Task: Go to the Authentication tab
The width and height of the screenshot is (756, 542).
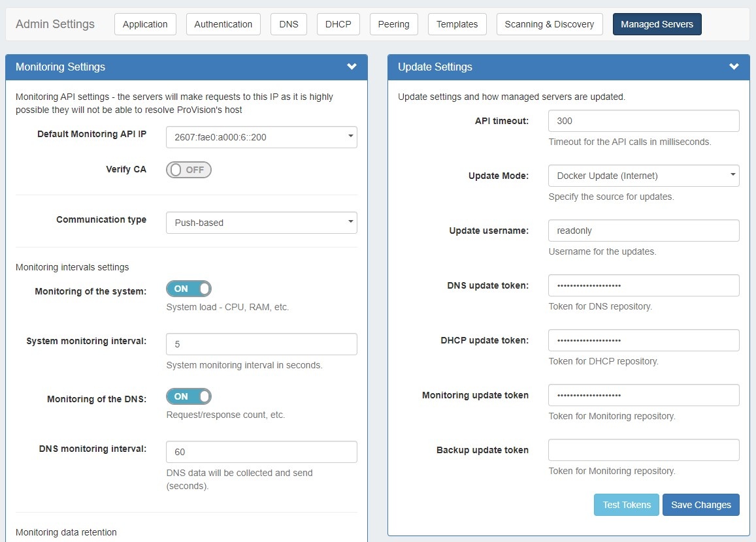Action: [x=223, y=24]
